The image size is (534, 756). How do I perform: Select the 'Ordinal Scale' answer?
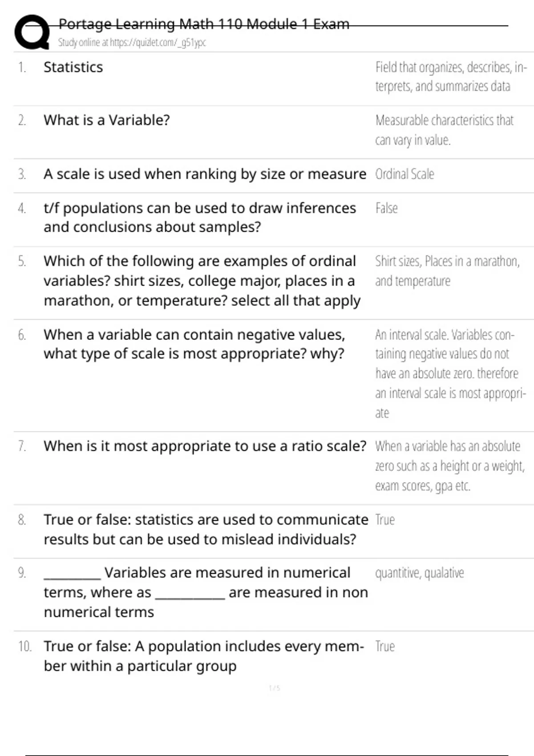click(405, 174)
